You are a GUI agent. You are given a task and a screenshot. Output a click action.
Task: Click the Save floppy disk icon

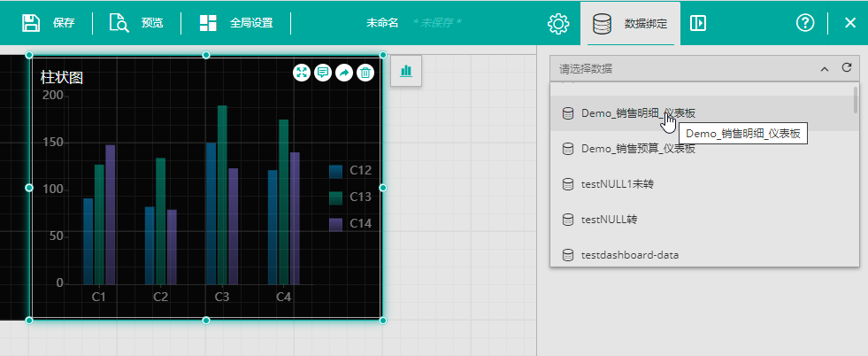(x=31, y=23)
